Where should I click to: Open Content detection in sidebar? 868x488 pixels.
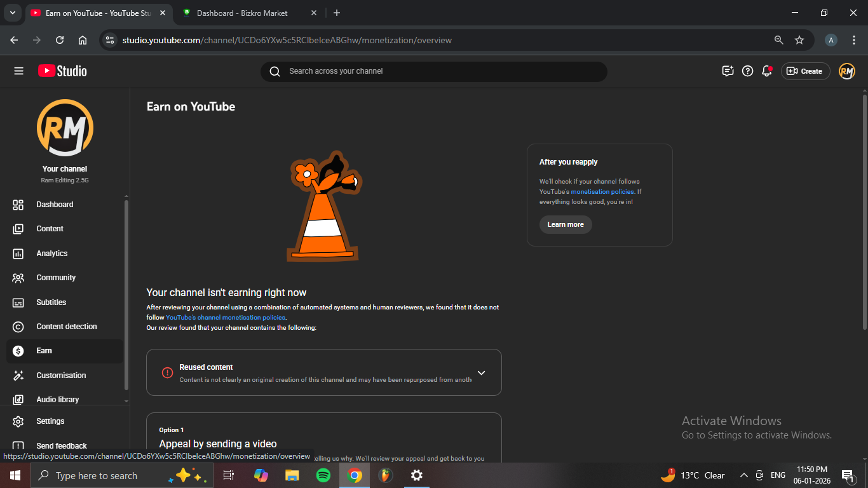[67, 327]
